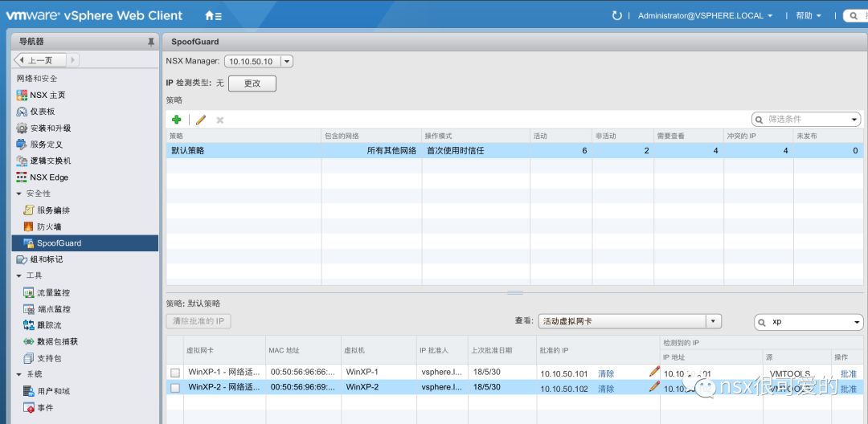Click 批准 link for WinXP-1 row
This screenshot has width=868, height=424.
coord(849,373)
